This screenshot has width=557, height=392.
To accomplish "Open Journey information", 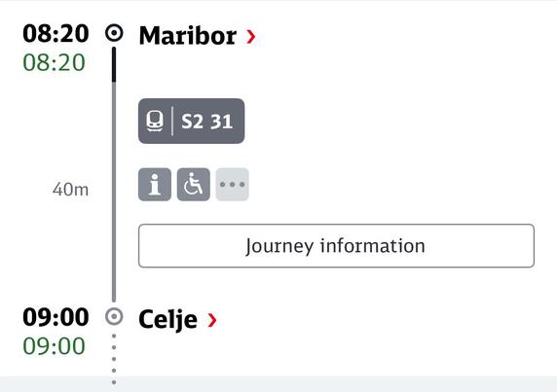I will (336, 245).
